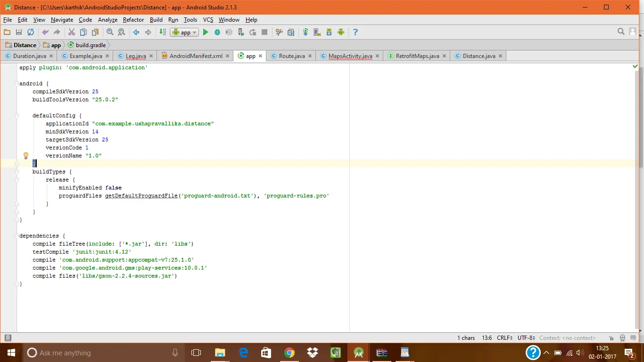Screen dimensions: 644x362
Task: Debug the app with the bug icon
Action: pyautogui.click(x=217, y=32)
